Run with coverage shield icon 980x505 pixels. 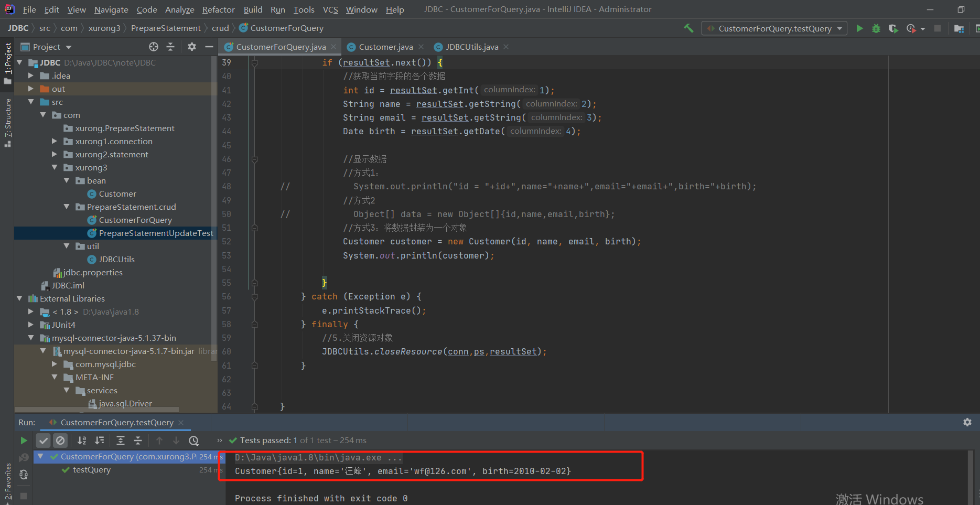(x=893, y=28)
